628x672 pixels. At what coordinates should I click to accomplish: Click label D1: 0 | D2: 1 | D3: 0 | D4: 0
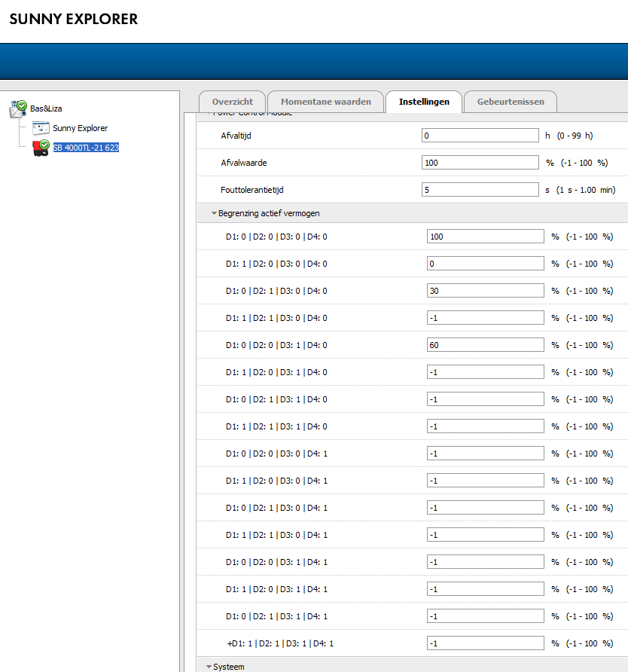pos(276,291)
